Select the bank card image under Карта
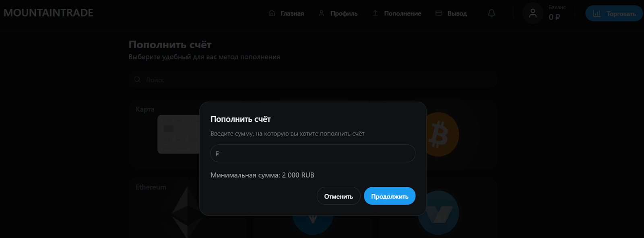The height and width of the screenshot is (238, 644). (x=178, y=134)
